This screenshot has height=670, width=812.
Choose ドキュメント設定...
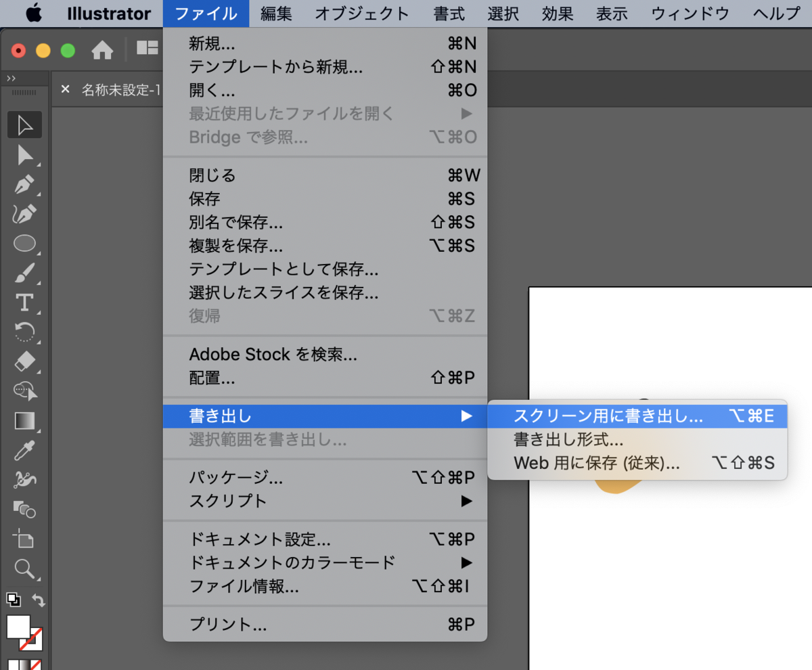325,539
